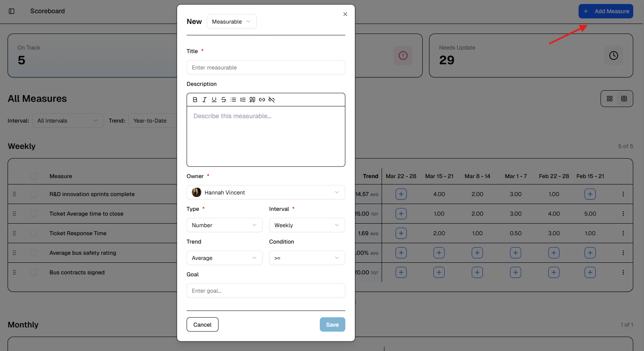Open the Interval dropdown set to Weekly
Viewport: 644px width, 351px height.
pyautogui.click(x=307, y=225)
